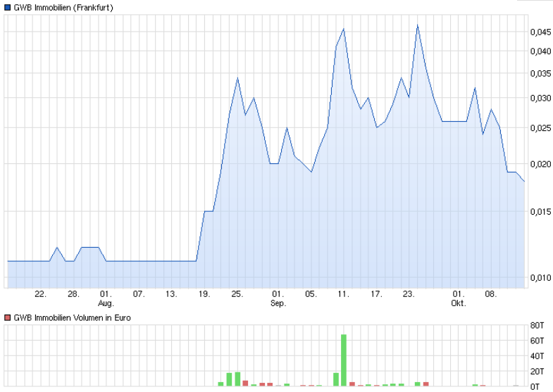
Task: Click the '25.' date axis label
Action: pyautogui.click(x=237, y=294)
